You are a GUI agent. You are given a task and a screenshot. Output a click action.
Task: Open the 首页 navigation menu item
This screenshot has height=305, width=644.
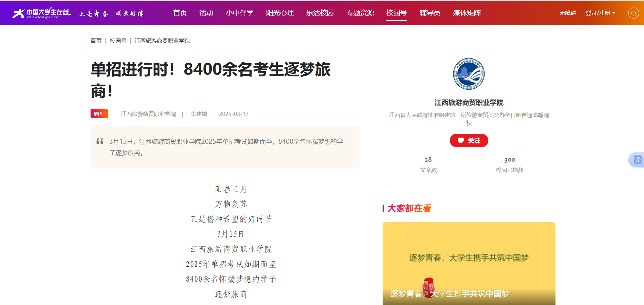(x=180, y=13)
